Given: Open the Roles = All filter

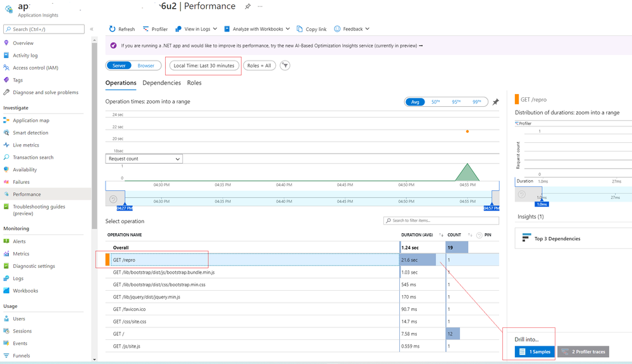Looking at the screenshot, I should tap(259, 66).
